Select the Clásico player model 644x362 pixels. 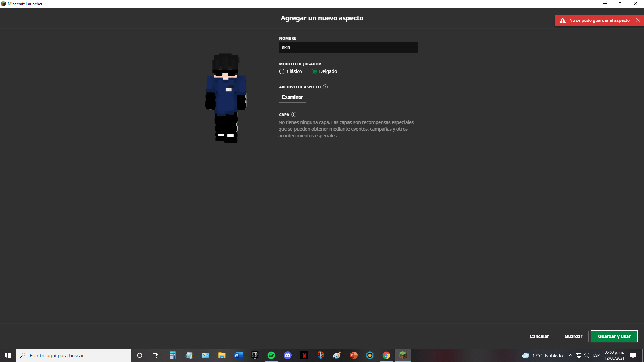click(x=282, y=71)
